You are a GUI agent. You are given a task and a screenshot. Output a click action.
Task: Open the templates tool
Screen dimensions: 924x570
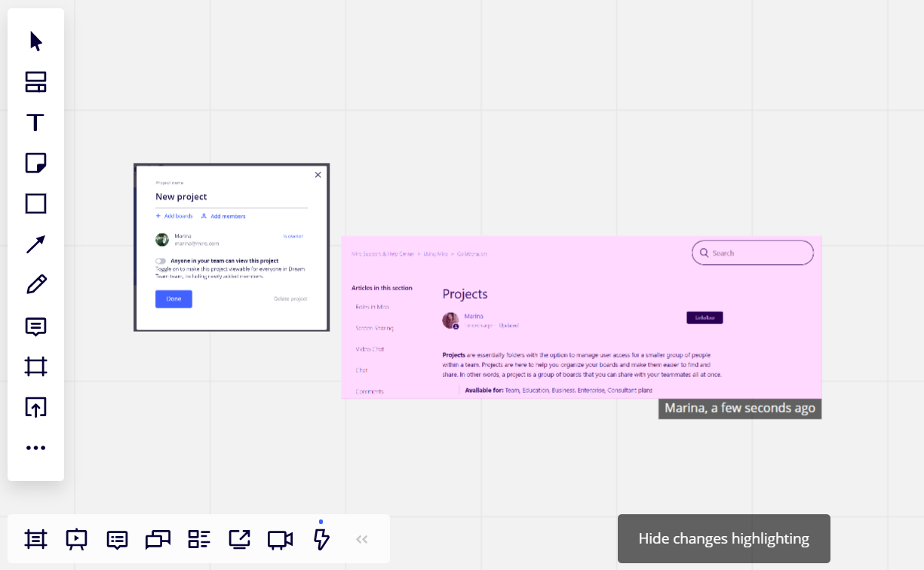[35, 82]
